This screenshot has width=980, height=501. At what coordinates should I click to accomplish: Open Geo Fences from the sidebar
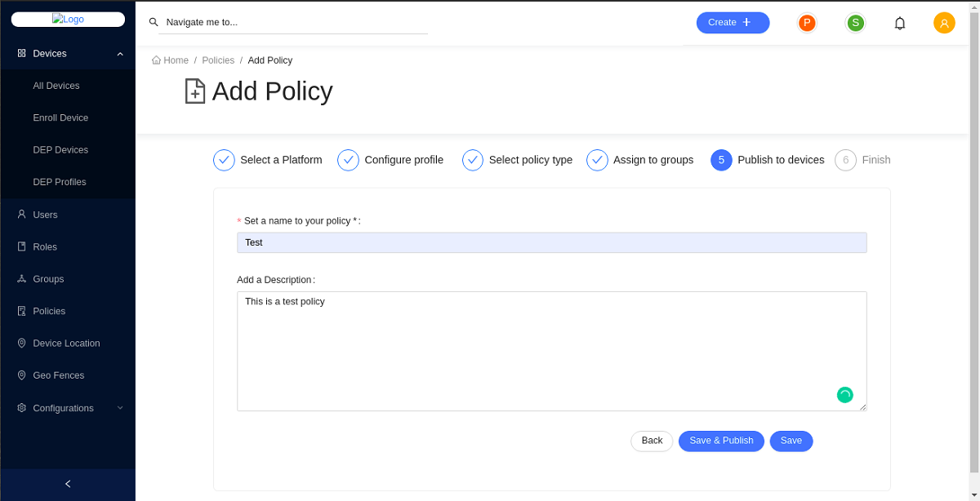coord(58,375)
